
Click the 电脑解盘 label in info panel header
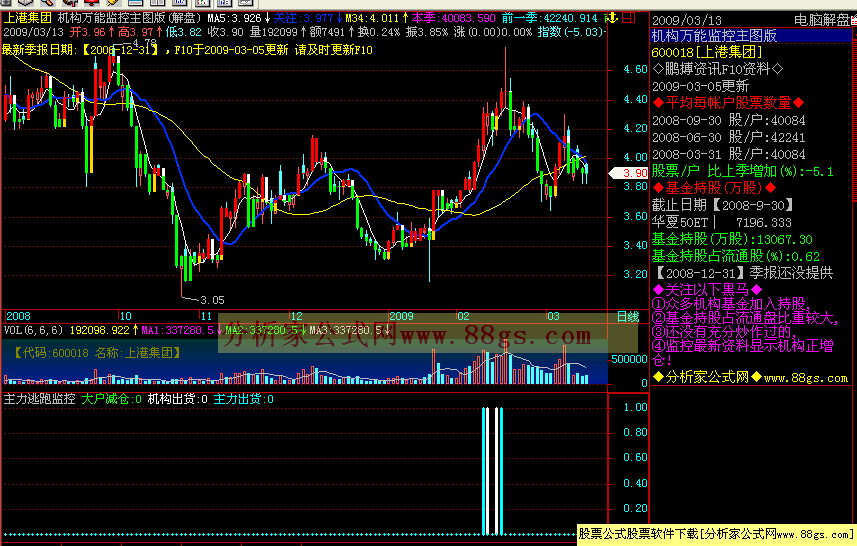(x=822, y=21)
